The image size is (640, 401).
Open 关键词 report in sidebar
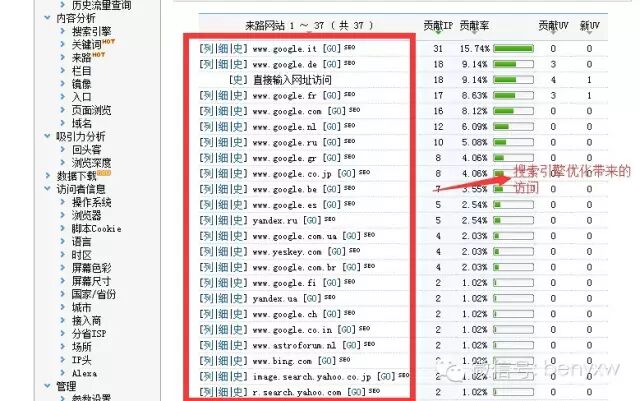coord(87,44)
